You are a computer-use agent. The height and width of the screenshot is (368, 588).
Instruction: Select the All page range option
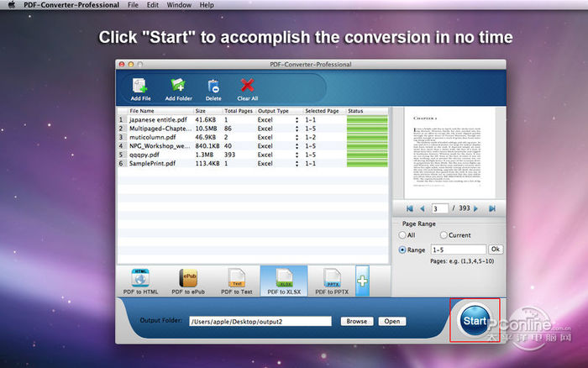click(x=402, y=235)
